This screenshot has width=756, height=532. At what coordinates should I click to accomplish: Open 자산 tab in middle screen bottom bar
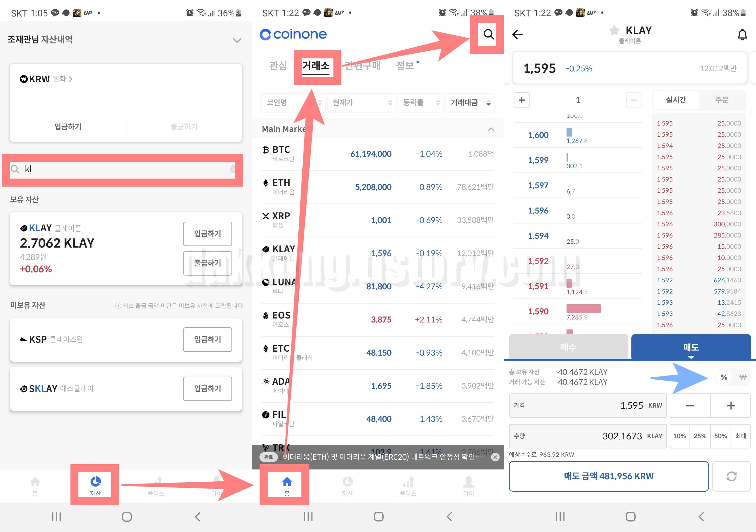347,486
